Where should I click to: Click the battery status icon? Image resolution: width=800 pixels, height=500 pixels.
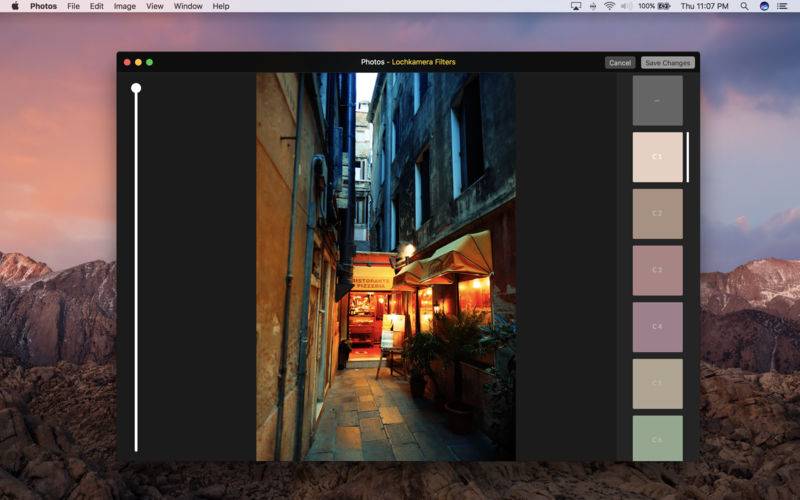664,6
